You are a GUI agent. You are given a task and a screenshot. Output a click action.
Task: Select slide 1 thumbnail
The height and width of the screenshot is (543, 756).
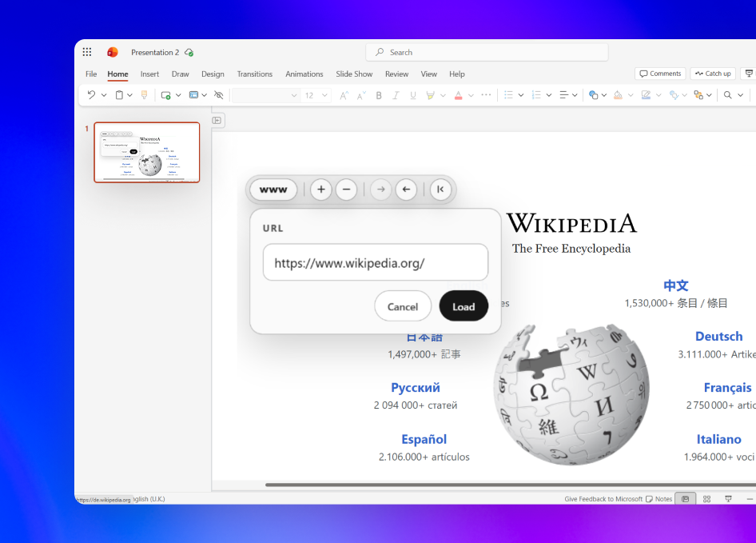[x=147, y=153]
